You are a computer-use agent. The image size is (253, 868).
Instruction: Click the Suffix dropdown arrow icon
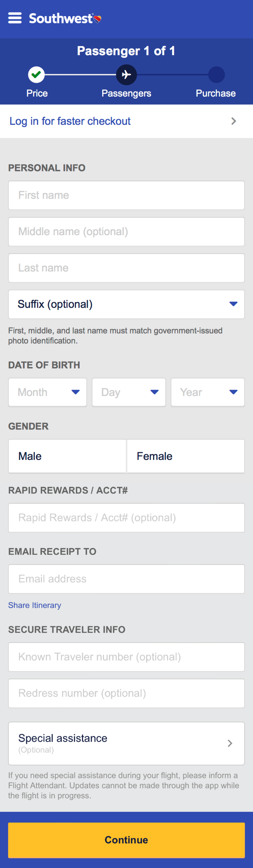[233, 304]
